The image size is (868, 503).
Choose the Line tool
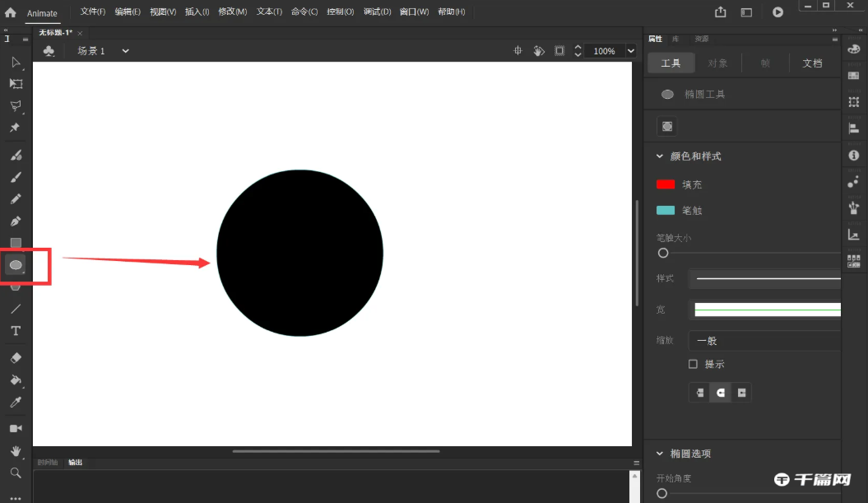point(15,309)
